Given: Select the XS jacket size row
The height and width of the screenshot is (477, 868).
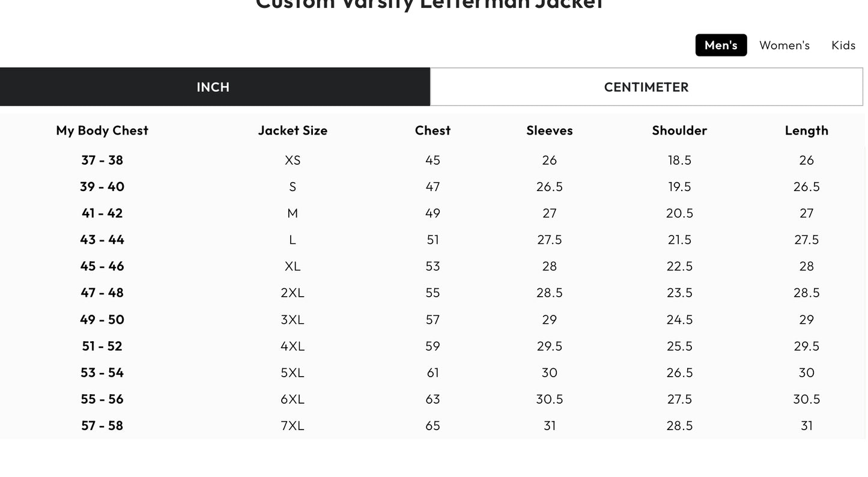Looking at the screenshot, I should [x=292, y=159].
